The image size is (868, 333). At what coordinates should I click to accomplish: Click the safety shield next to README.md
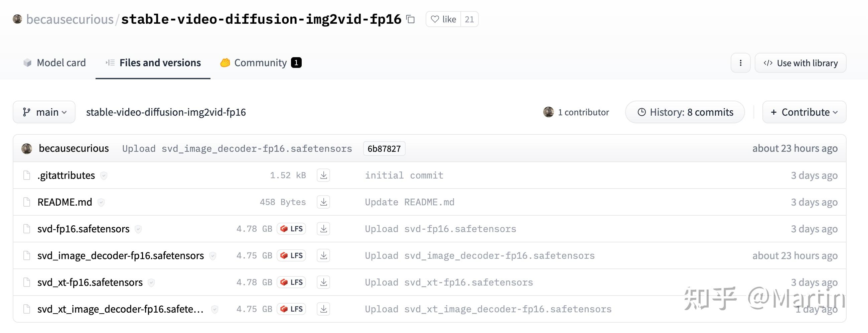pyautogui.click(x=101, y=202)
